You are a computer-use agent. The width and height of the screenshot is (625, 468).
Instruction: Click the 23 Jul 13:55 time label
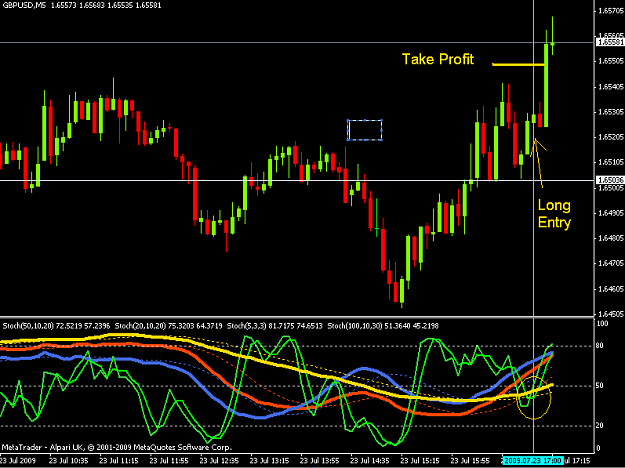(x=319, y=461)
